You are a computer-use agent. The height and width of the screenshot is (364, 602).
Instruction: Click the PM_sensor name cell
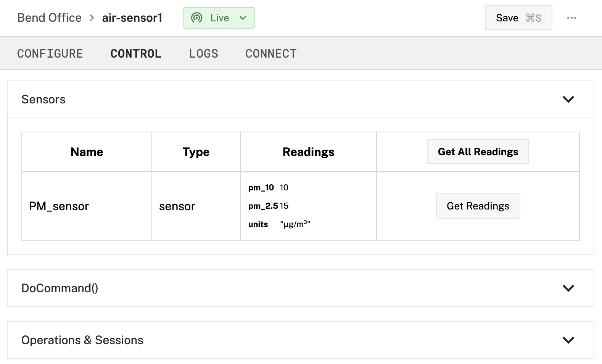coord(59,206)
